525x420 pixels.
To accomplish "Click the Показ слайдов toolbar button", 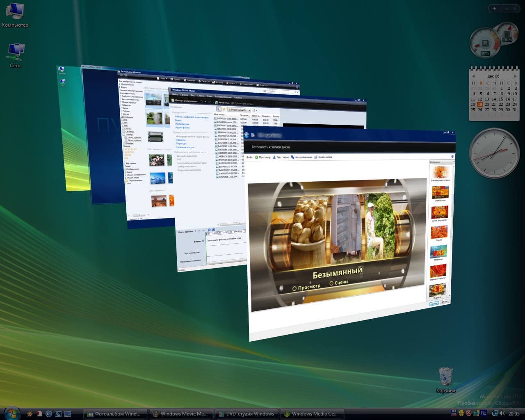I will pos(323,157).
